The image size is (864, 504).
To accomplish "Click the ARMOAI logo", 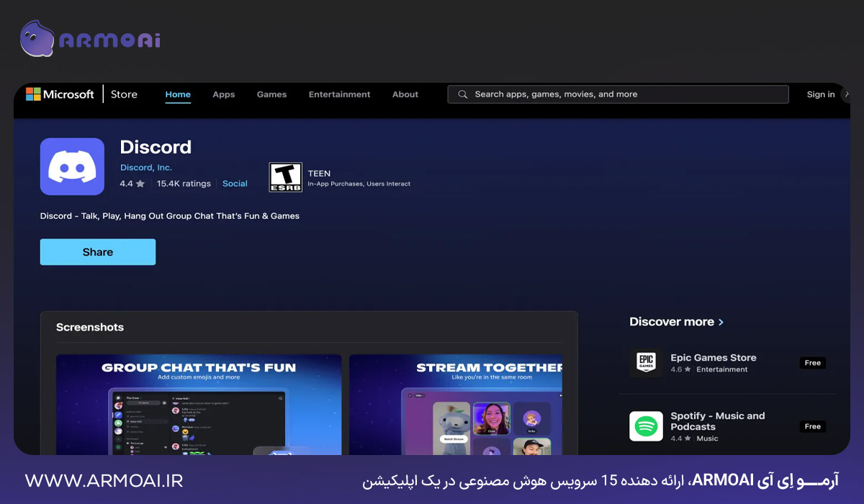I will 89,40.
